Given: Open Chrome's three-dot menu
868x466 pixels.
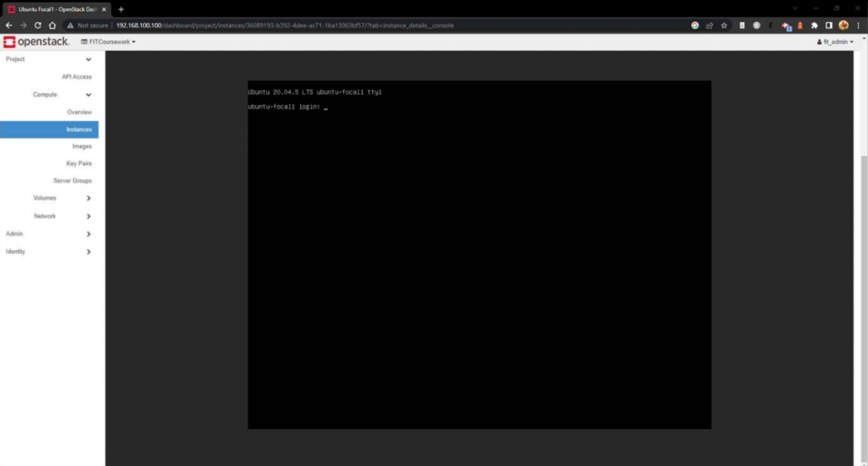Looking at the screenshot, I should coord(858,25).
